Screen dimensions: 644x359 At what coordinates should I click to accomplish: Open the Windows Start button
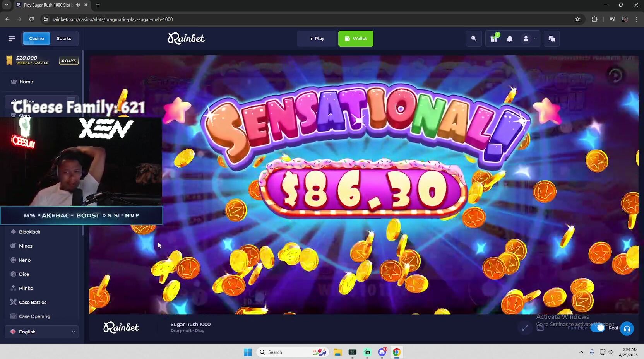coord(248,352)
